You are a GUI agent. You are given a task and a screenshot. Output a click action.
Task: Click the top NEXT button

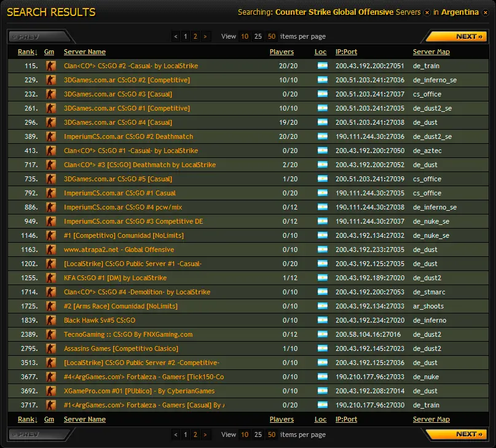click(x=457, y=36)
